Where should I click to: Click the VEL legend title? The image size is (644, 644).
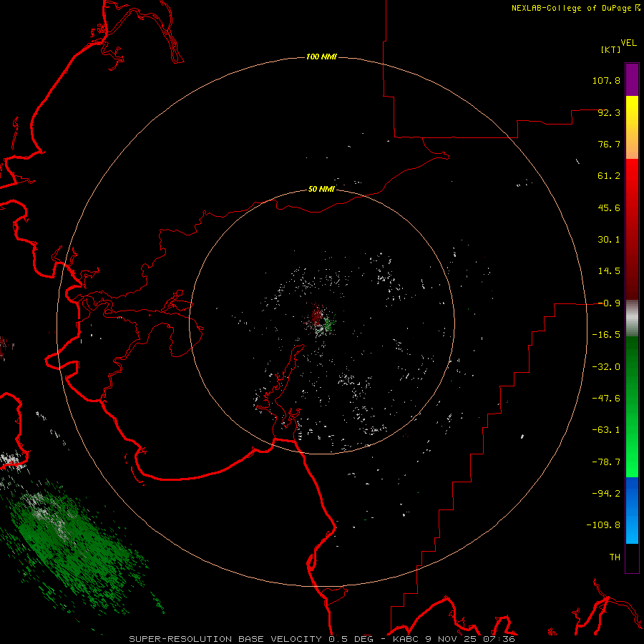click(628, 43)
